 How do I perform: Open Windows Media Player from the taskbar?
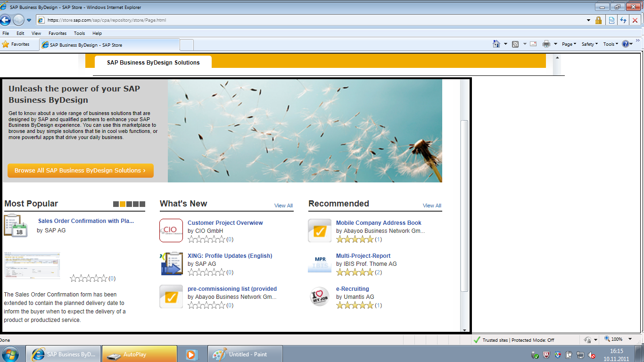(191, 354)
